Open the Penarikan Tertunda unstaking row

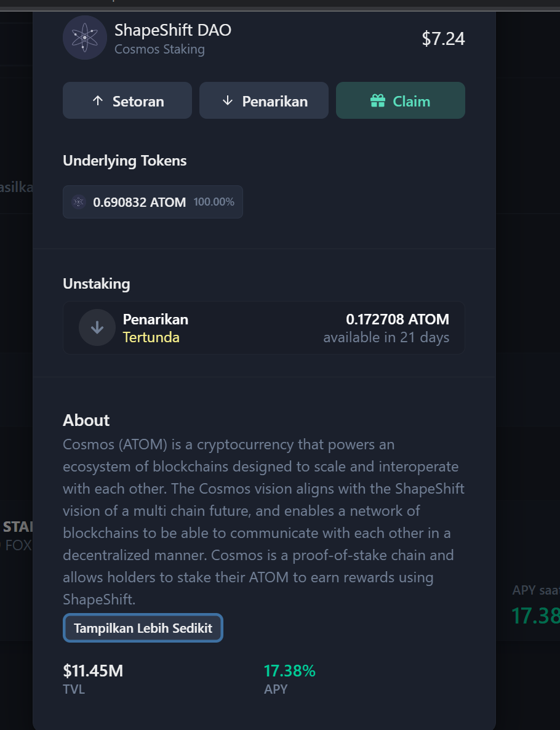264,327
